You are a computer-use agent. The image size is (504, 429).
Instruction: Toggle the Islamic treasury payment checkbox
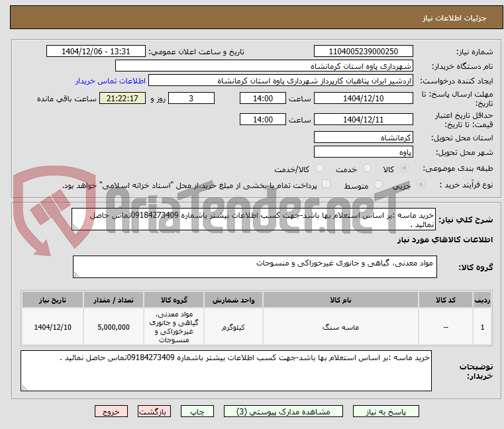[327, 184]
